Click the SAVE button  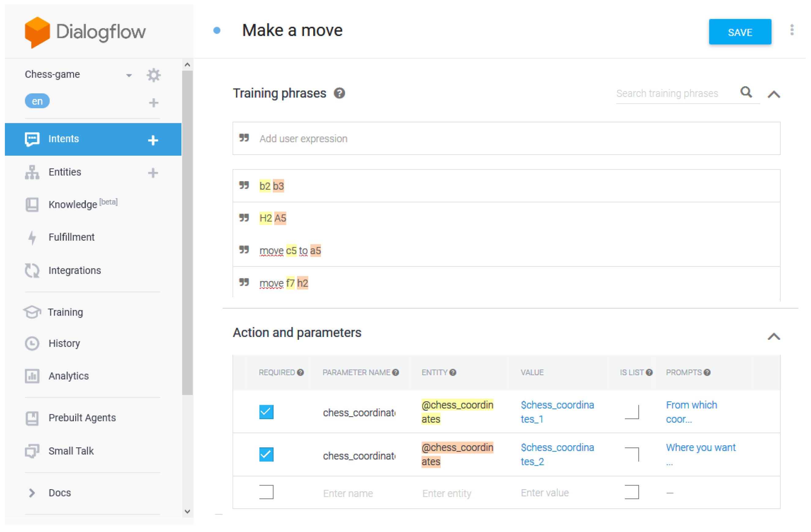point(740,32)
